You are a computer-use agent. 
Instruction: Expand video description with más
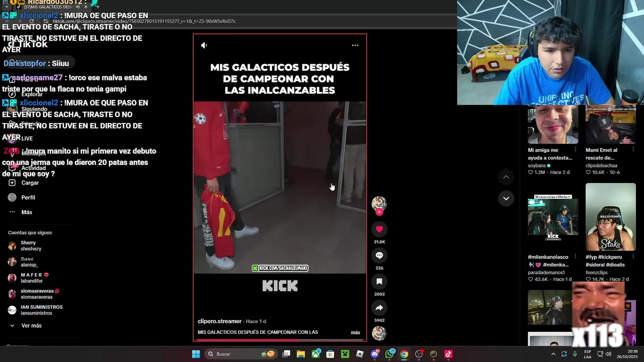[x=355, y=332]
